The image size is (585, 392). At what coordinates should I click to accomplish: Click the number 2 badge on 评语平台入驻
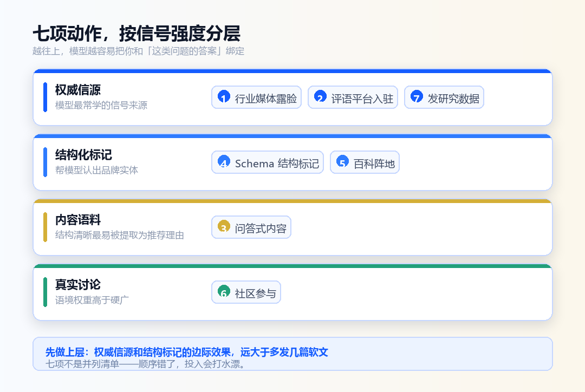tap(320, 96)
